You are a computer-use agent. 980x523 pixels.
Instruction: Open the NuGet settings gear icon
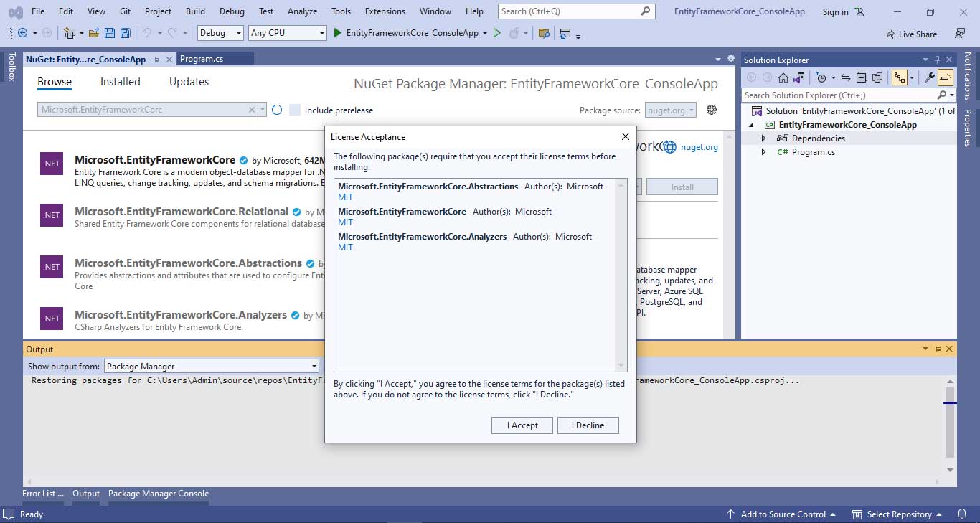(711, 110)
